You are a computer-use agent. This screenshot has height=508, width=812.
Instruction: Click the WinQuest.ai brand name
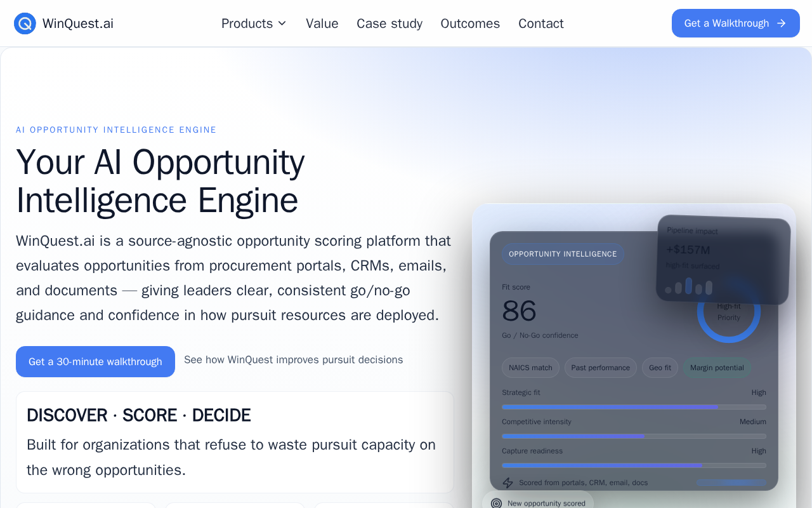(78, 23)
